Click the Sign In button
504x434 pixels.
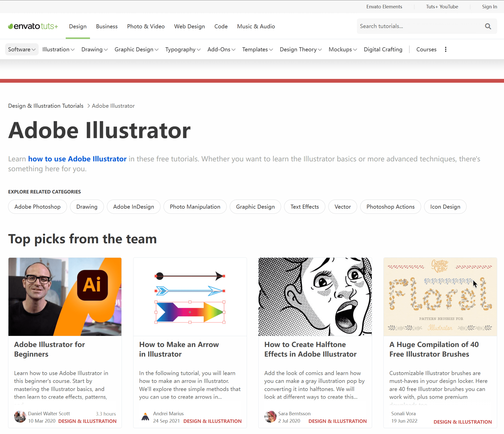pyautogui.click(x=489, y=6)
